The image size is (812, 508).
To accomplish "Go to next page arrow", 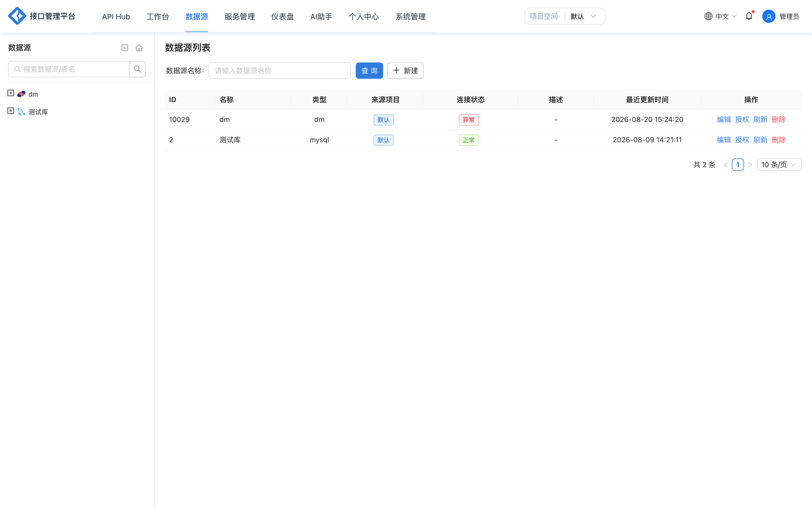I will (750, 165).
